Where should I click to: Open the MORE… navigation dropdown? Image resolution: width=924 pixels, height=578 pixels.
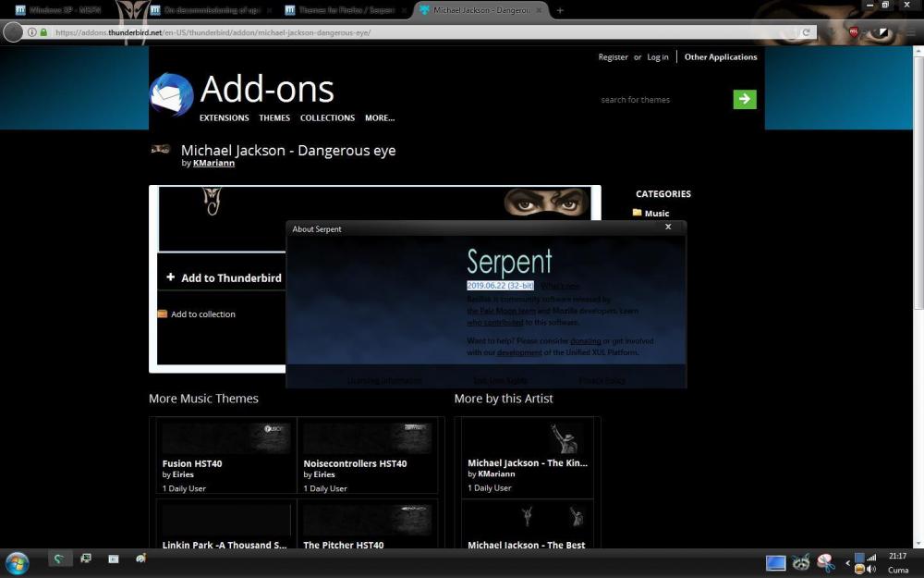click(379, 118)
